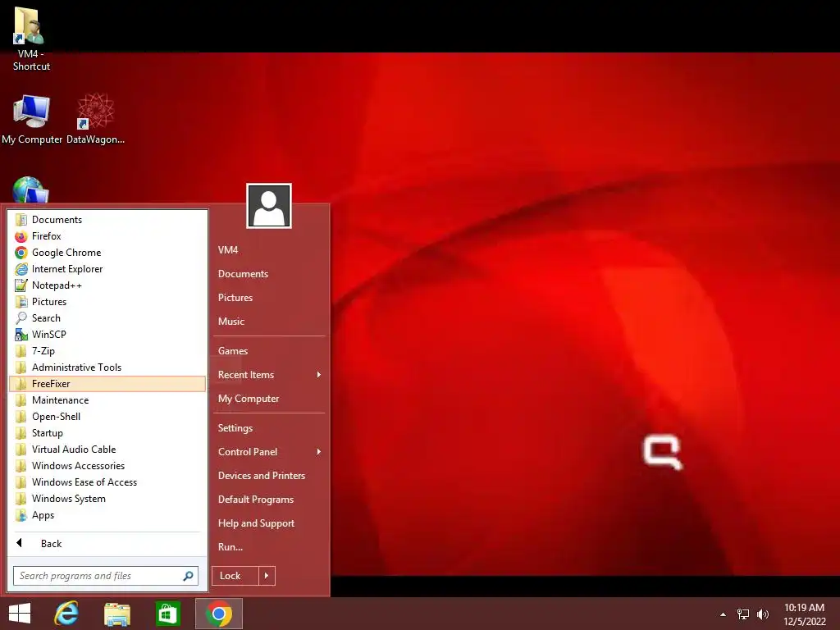Open My Computer from the right pane
840x630 pixels.
click(269, 399)
